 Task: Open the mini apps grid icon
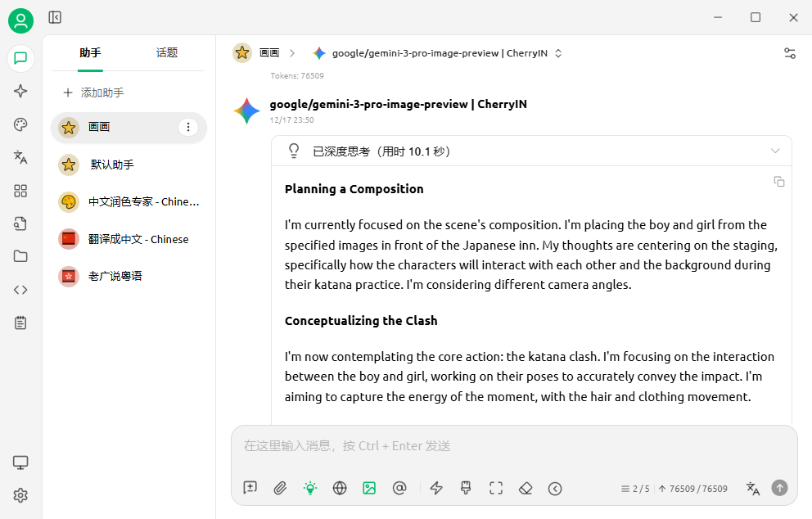(20, 191)
